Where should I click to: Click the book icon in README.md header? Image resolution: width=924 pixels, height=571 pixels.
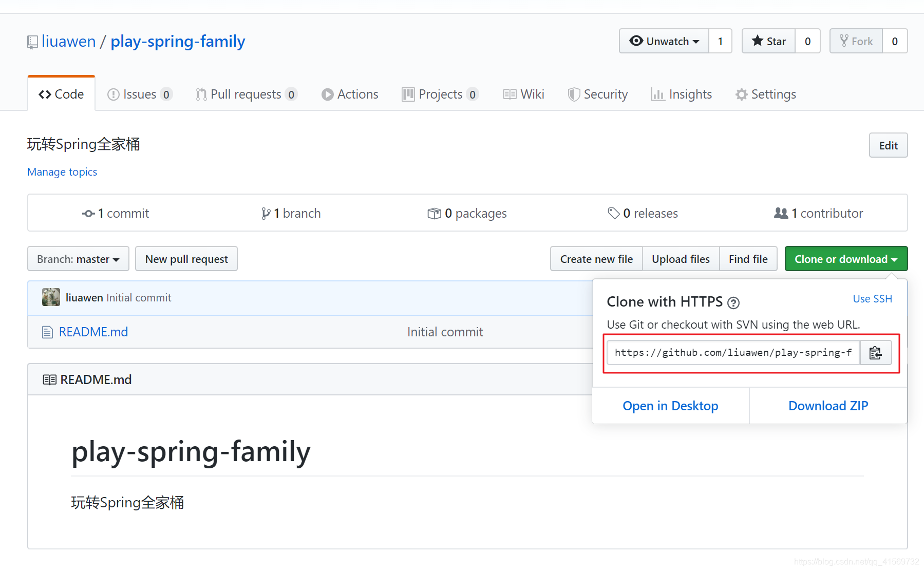[x=50, y=379]
